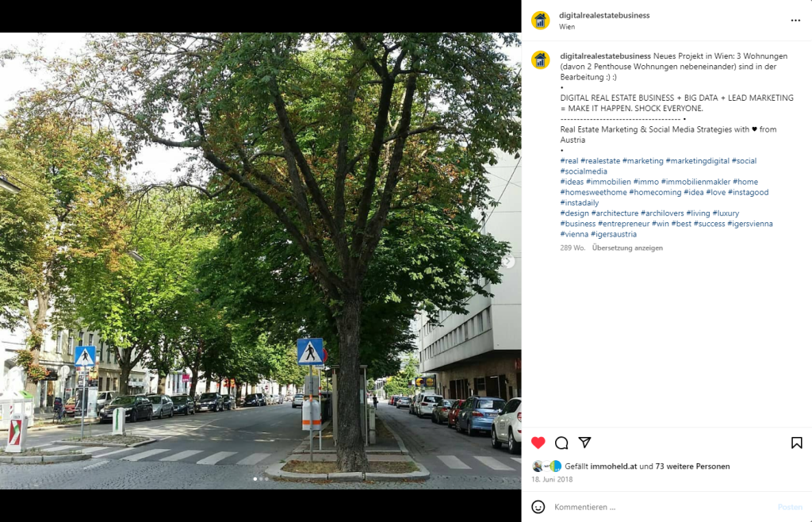Open digitalrealestatebusiness username in header

click(x=604, y=16)
